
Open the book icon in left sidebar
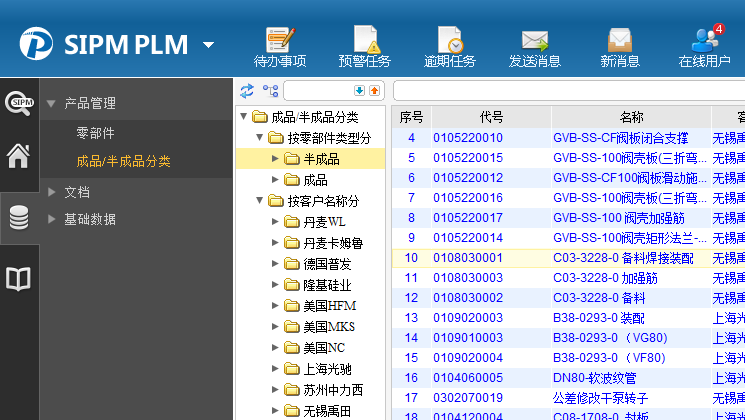click(x=18, y=279)
